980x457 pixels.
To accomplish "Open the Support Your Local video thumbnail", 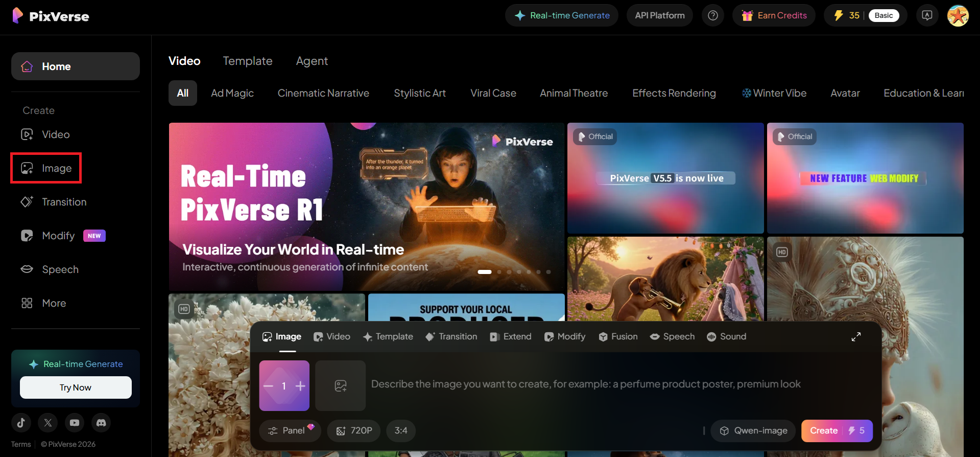I will 466,307.
